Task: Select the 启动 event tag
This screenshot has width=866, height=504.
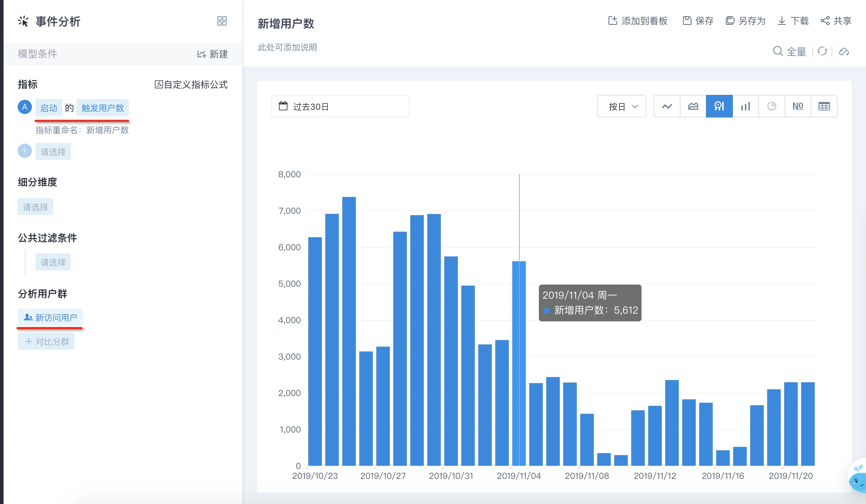Action: [49, 108]
